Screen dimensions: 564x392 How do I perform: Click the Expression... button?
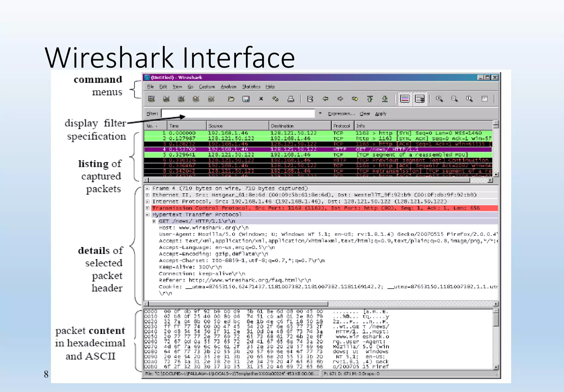(341, 114)
